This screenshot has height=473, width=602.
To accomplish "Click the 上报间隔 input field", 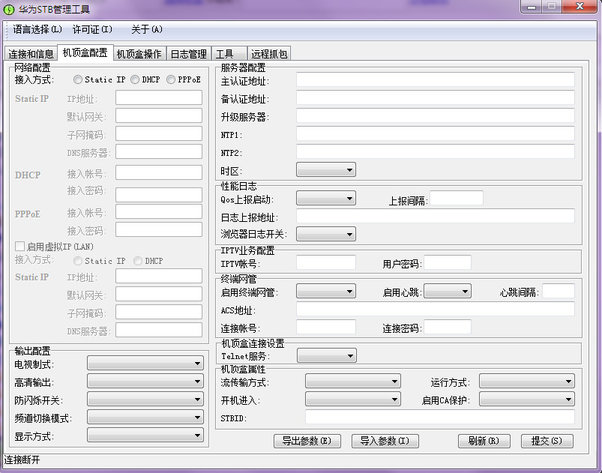I will tap(456, 198).
